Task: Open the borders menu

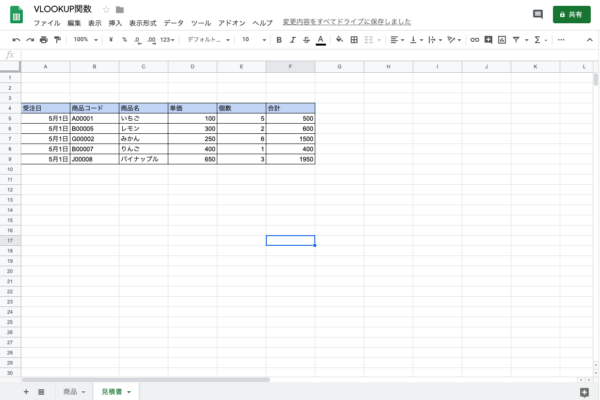Action: [x=354, y=39]
